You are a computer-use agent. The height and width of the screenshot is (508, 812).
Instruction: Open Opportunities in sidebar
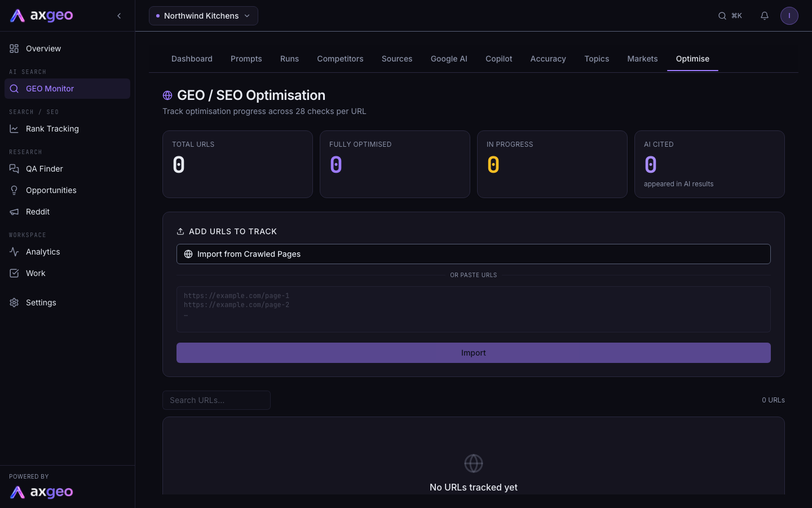pyautogui.click(x=67, y=190)
